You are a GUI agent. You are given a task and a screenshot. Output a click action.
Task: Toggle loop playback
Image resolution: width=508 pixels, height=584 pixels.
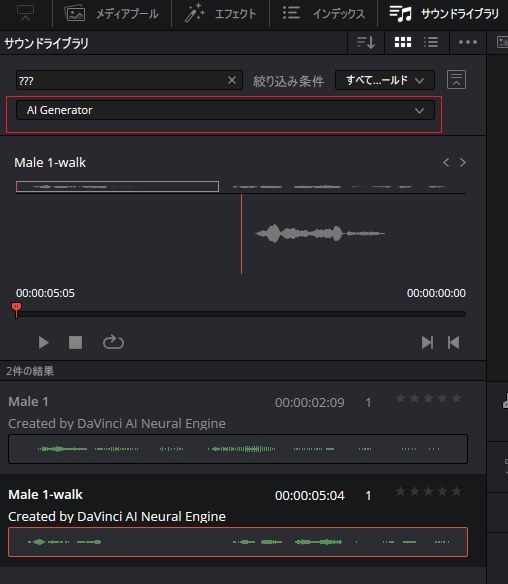point(113,342)
